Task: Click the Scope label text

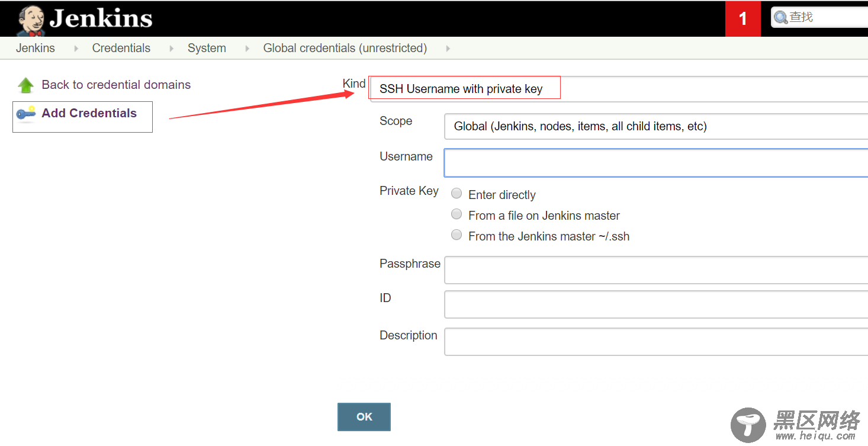Action: coord(396,121)
